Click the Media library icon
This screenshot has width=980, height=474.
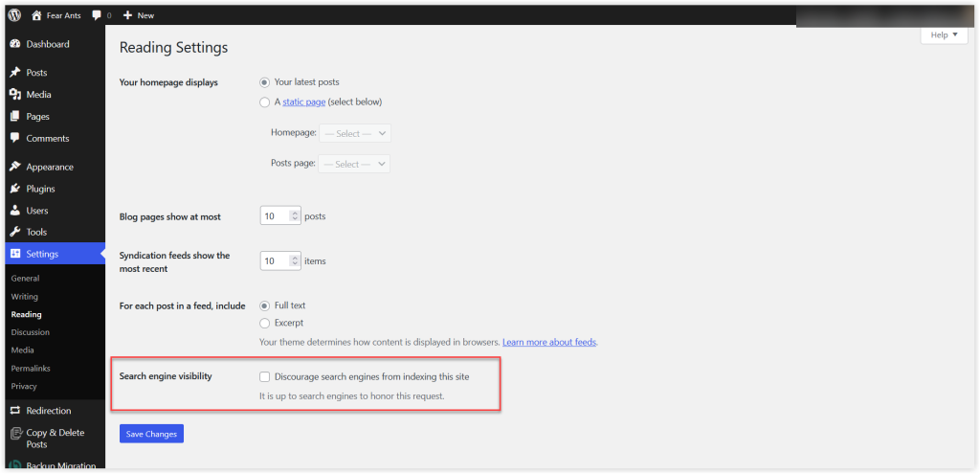pyautogui.click(x=15, y=95)
